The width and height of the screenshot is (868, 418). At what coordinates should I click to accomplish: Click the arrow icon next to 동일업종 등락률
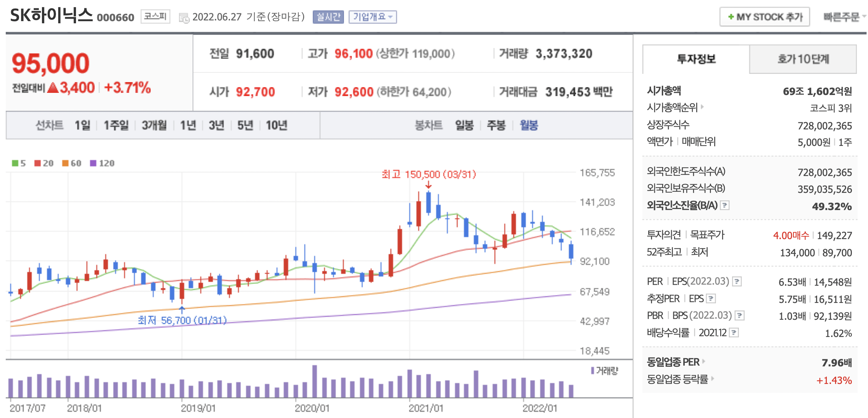(x=712, y=378)
